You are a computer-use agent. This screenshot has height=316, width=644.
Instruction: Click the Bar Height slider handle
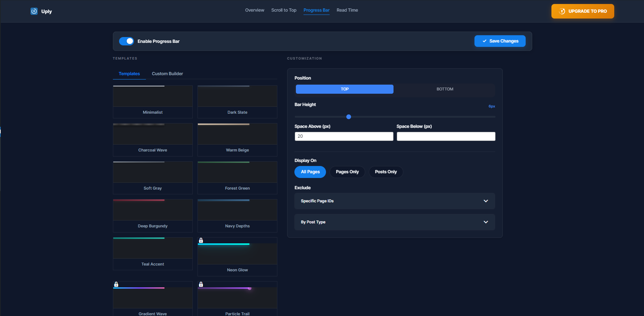[x=349, y=117]
